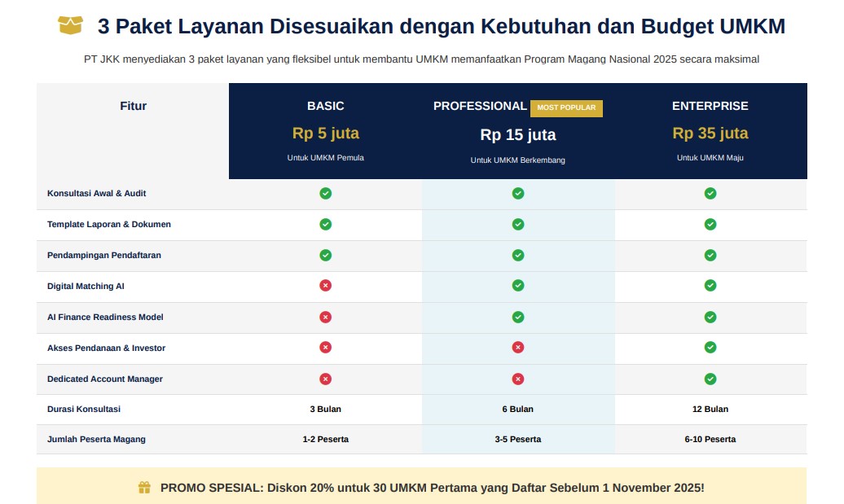Click Basic red cross for Dedicated Account Manager
Viewport: 844px width, 504px height.
[x=325, y=379]
